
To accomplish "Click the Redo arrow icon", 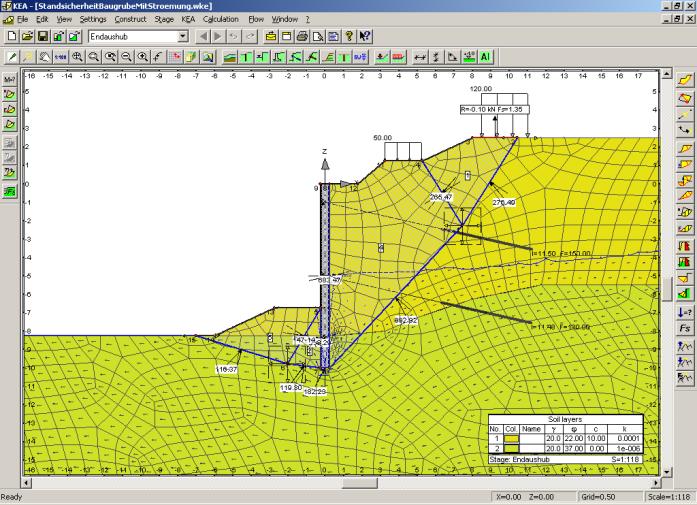I will pos(250,36).
